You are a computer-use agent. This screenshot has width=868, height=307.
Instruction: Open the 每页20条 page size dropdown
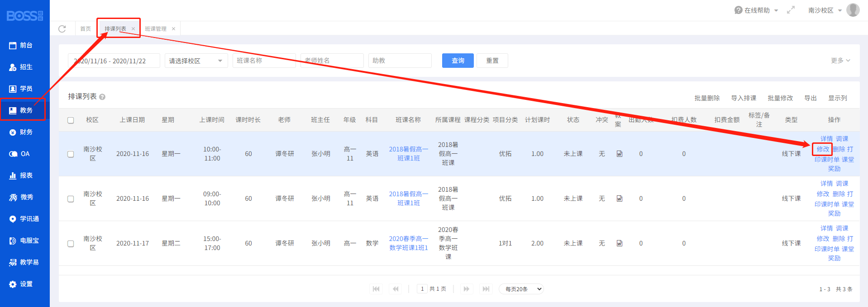point(521,289)
